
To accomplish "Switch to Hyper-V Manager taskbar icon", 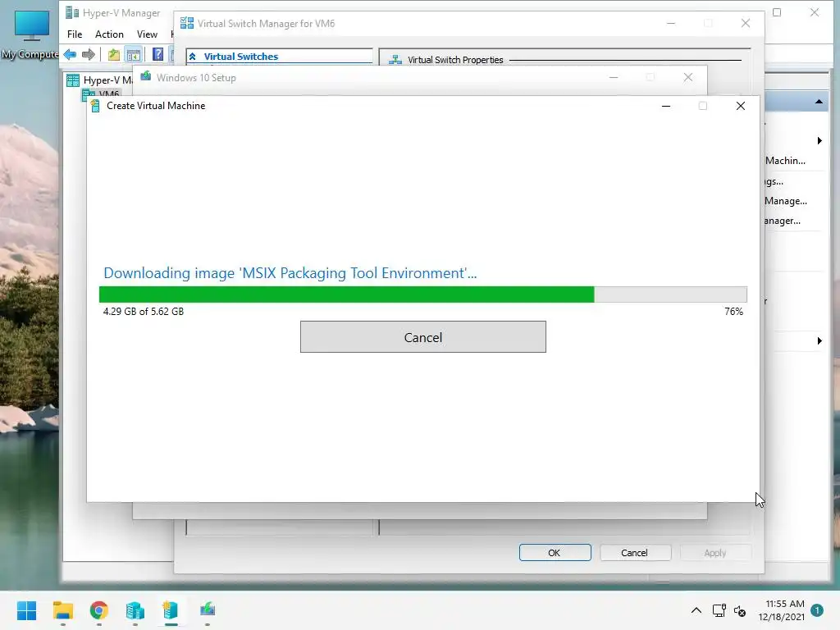I will (x=135, y=610).
